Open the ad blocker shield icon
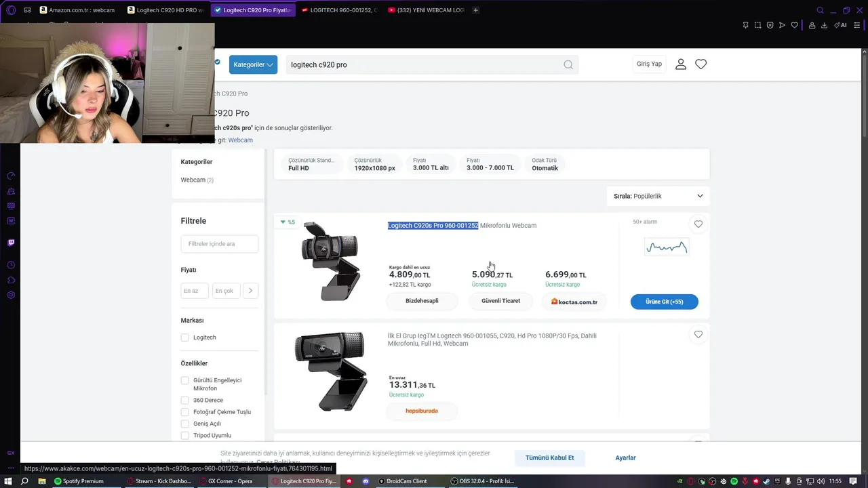Viewport: 868px width, 488px height. (770, 25)
